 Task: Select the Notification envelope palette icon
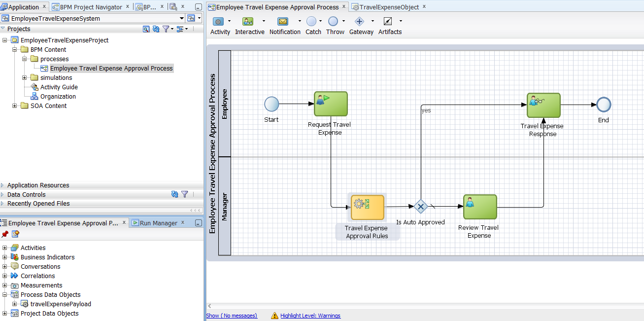(x=282, y=21)
